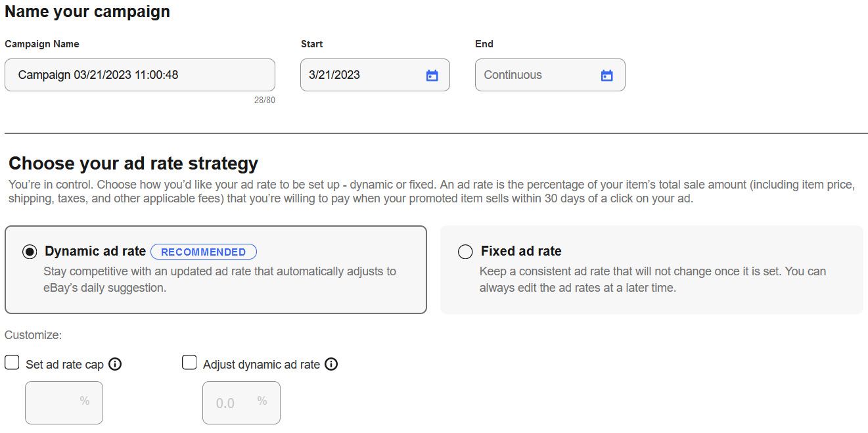Show info for Set ad rate cap
868x433 pixels.
[x=115, y=364]
